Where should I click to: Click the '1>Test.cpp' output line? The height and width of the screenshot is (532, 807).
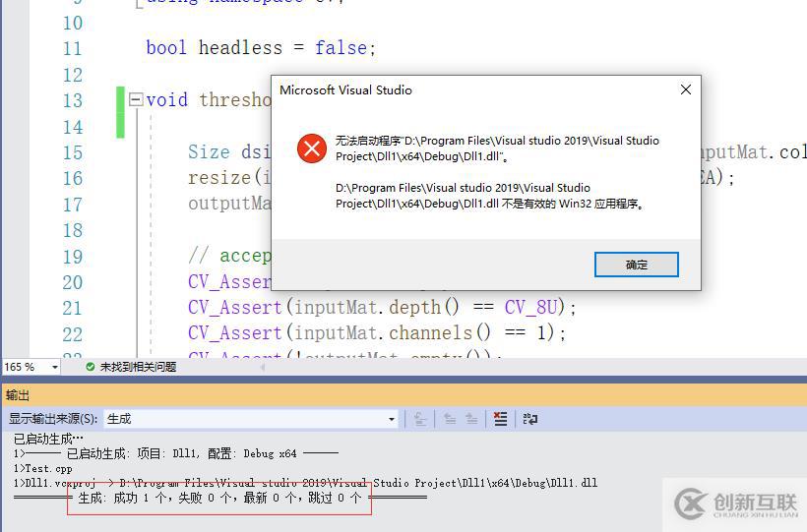click(x=42, y=469)
